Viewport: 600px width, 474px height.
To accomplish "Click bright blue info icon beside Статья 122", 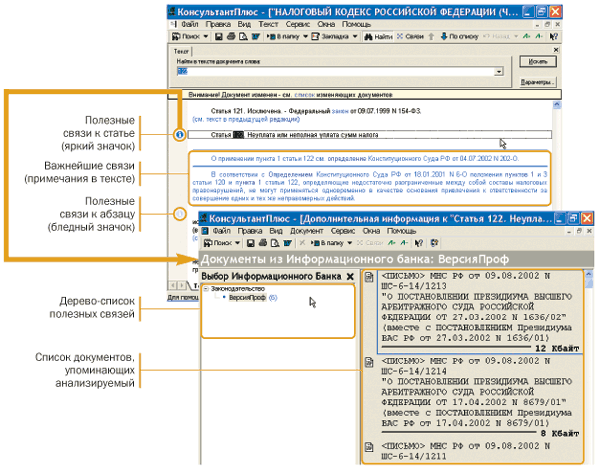I will (x=179, y=135).
